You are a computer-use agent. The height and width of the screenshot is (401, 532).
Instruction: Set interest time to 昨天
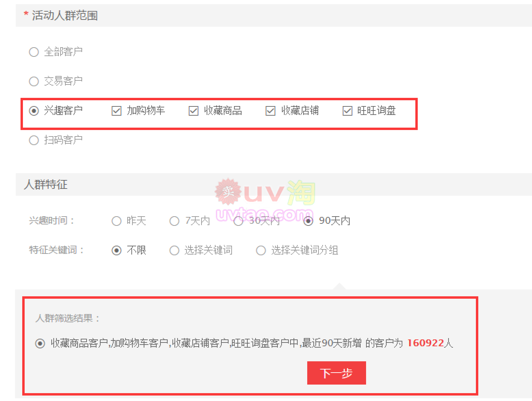pyautogui.click(x=117, y=221)
